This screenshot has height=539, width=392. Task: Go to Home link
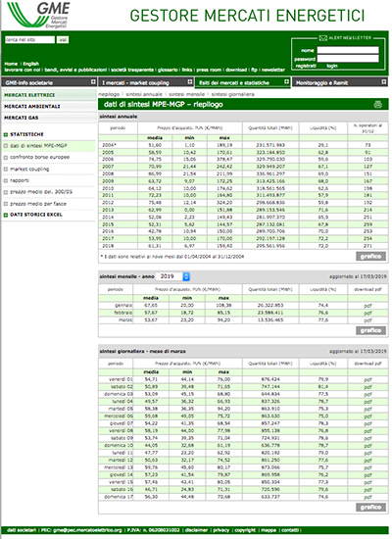point(11,64)
